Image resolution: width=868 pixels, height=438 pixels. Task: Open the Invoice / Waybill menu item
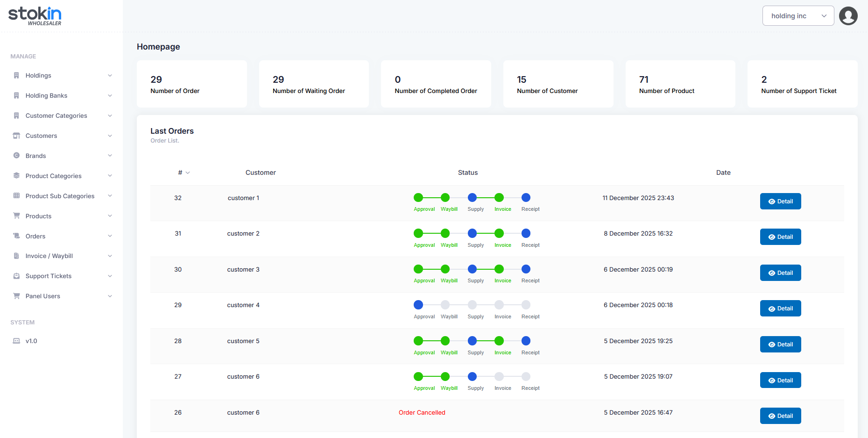(49, 256)
